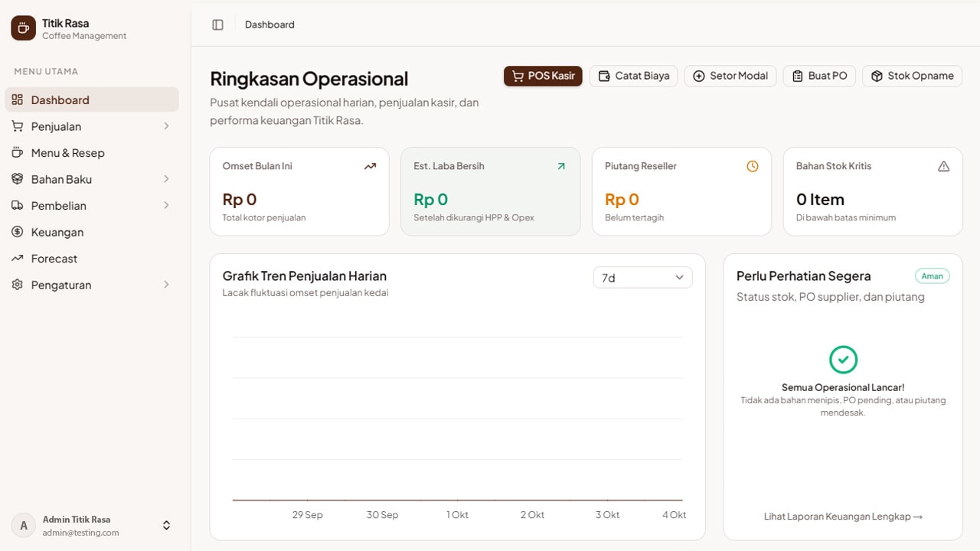
Task: Open the account switcher chevrons icon
Action: [x=166, y=525]
